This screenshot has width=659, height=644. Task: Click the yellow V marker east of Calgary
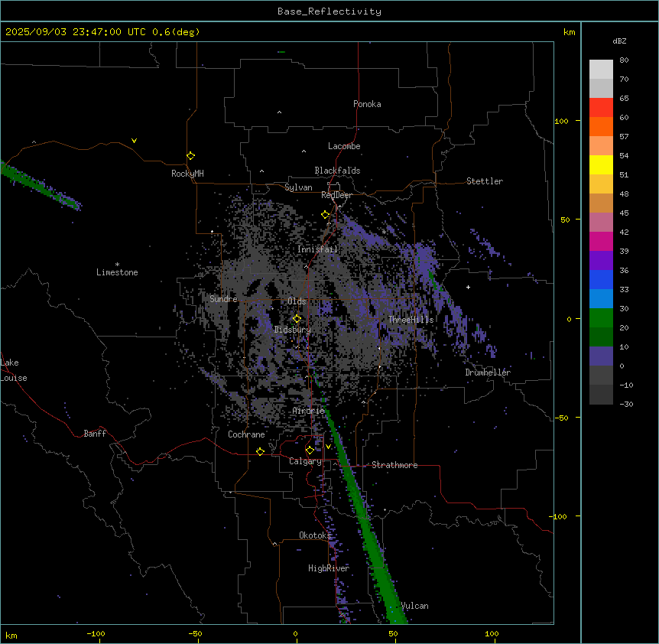pos(328,447)
